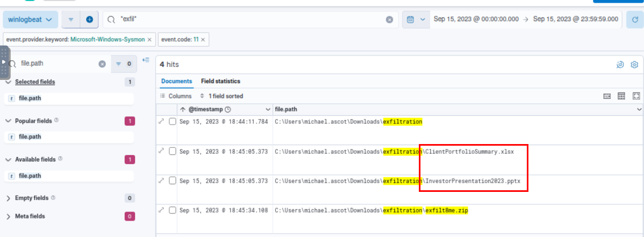
Task: Remove the Microsoft-Windows-Sysmon provider filter
Action: [x=150, y=40]
